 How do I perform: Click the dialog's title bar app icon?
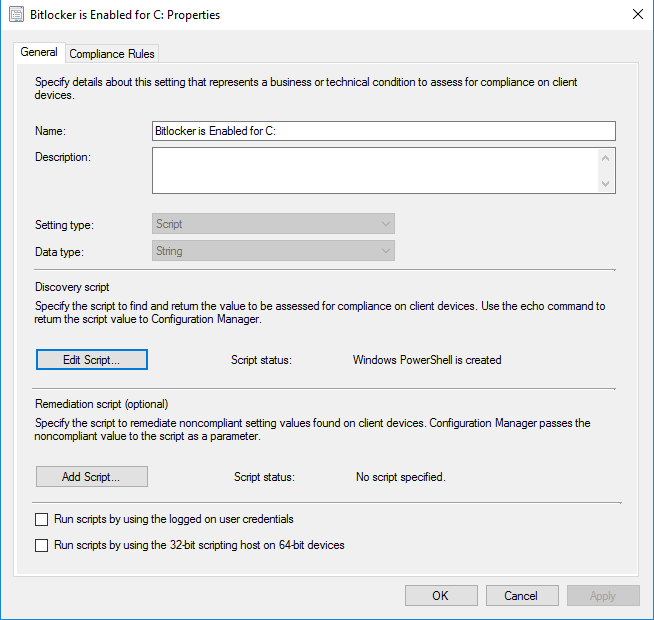(15, 15)
